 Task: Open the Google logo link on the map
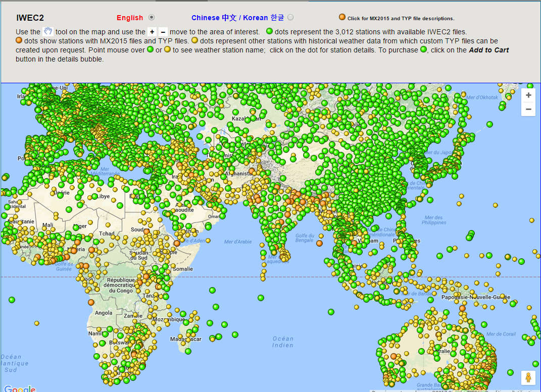point(20,388)
